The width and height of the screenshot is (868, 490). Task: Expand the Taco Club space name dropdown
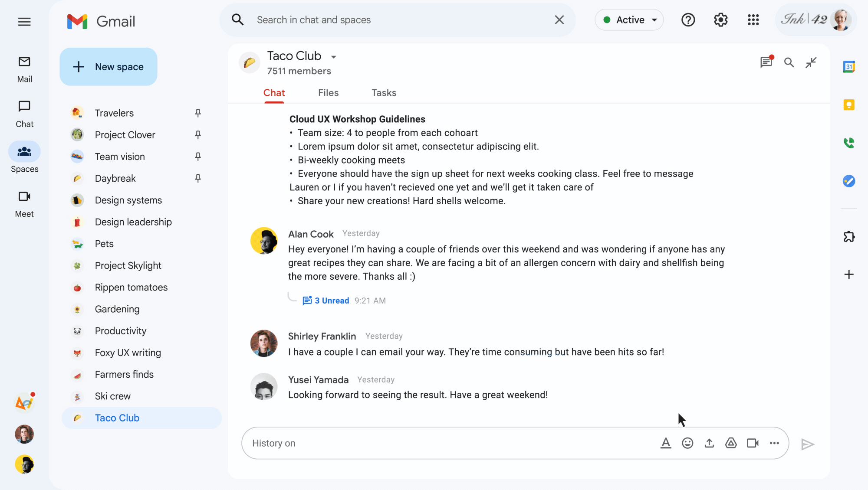(x=333, y=56)
